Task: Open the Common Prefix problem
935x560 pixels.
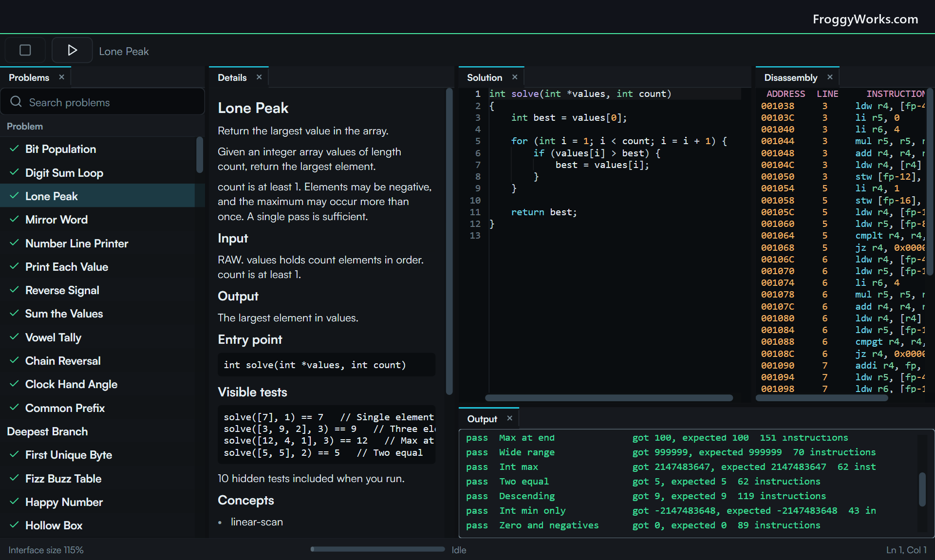Action: (97, 408)
